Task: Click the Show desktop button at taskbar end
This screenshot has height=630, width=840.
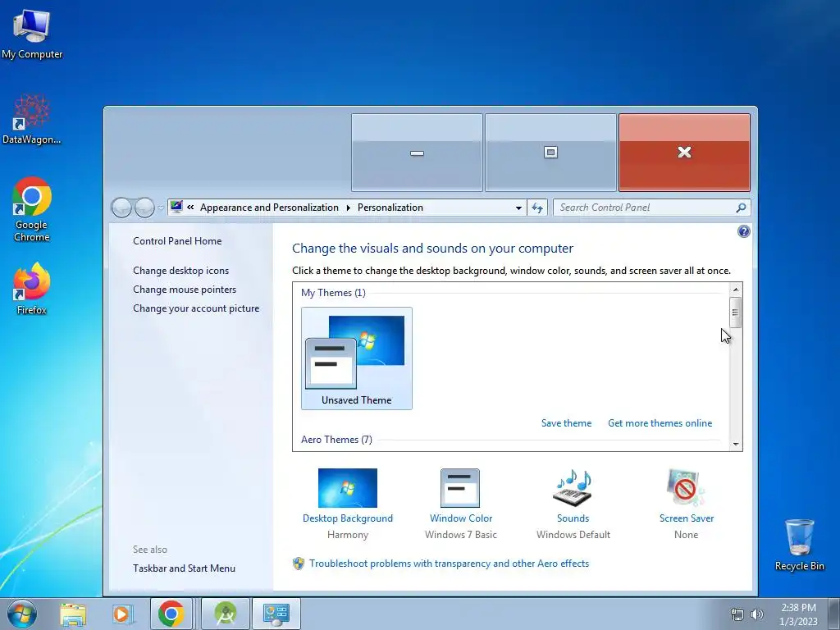Action: pyautogui.click(x=834, y=614)
